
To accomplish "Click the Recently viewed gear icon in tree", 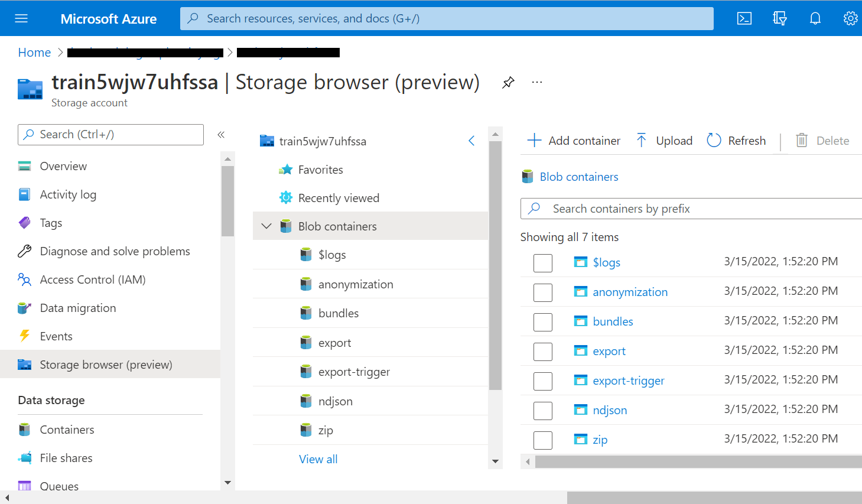I will [x=286, y=198].
